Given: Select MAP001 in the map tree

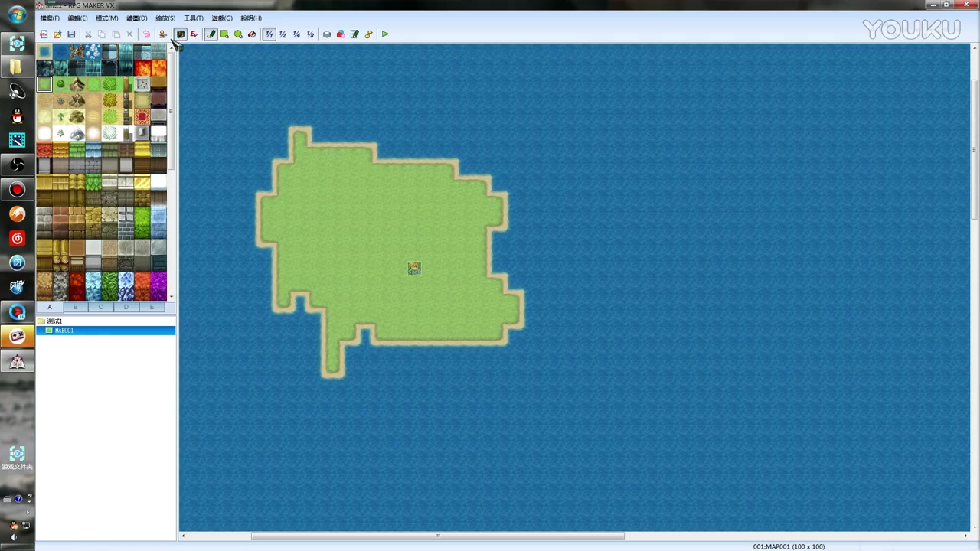Looking at the screenshot, I should (64, 331).
